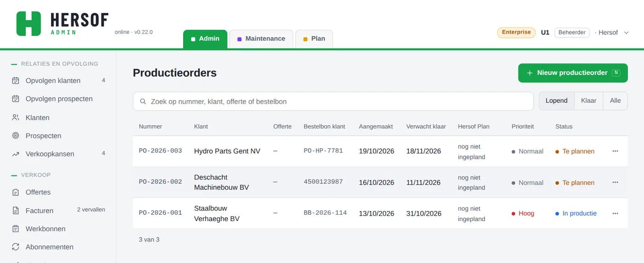Click the Werkbonnen clipboard icon
644x263 pixels.
pyautogui.click(x=16, y=229)
